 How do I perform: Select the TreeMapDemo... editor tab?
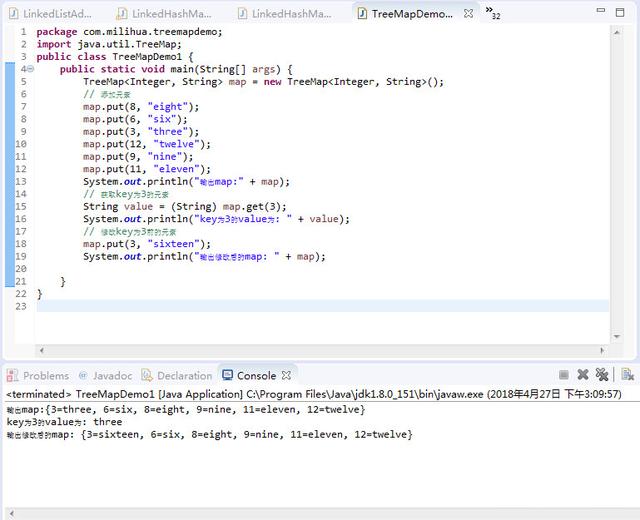[x=411, y=14]
